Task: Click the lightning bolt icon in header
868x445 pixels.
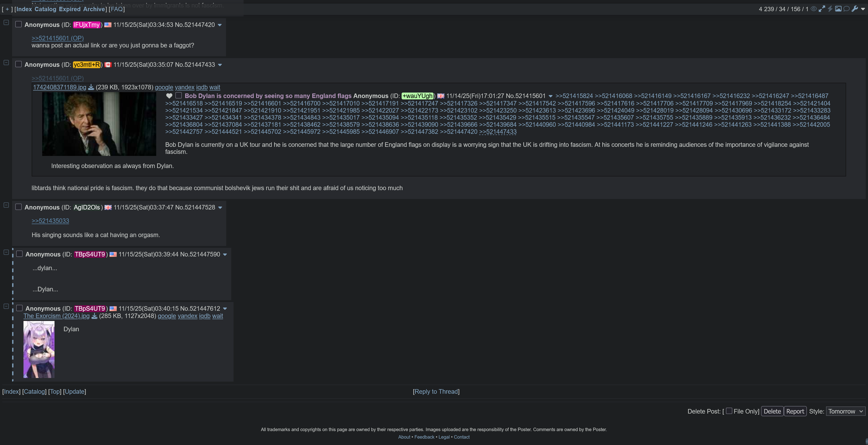Action: (830, 9)
